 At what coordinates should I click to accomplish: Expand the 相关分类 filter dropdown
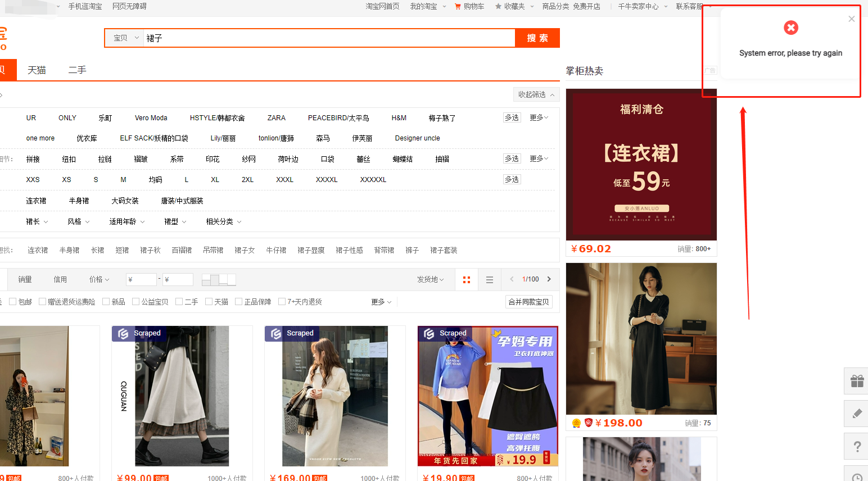pos(224,221)
